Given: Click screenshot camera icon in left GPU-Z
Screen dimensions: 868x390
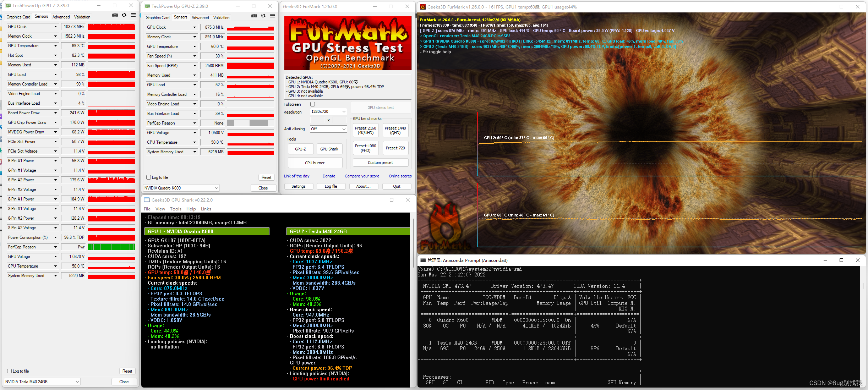Looking at the screenshot, I should tap(115, 15).
